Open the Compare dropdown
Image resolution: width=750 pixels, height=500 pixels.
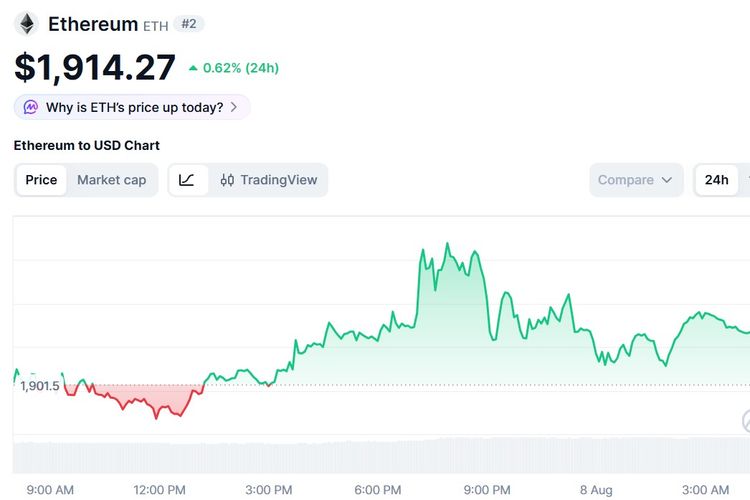pyautogui.click(x=636, y=180)
